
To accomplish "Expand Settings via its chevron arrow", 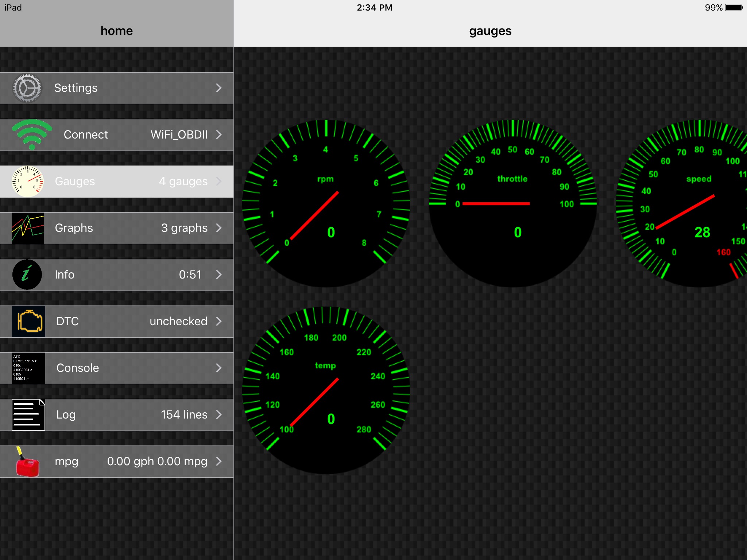I will pos(219,88).
